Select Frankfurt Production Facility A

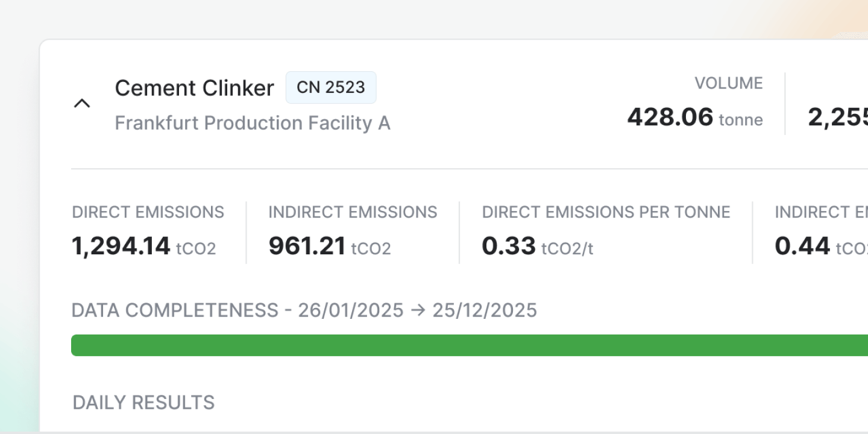pos(252,123)
